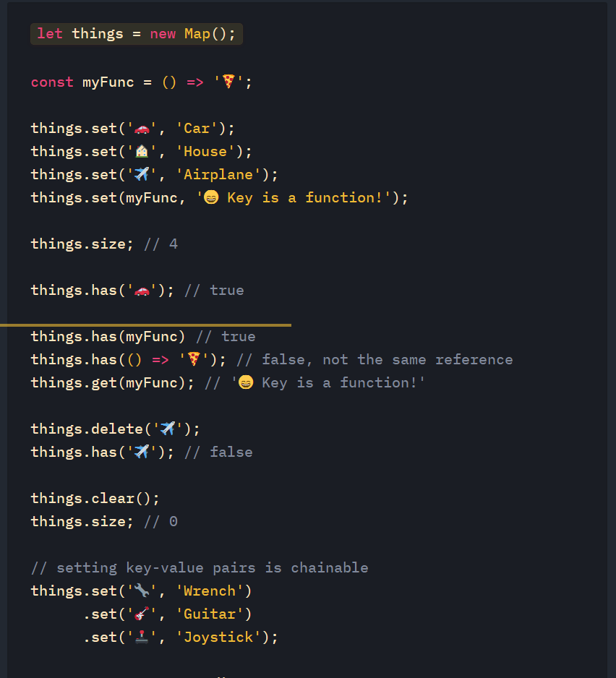This screenshot has width=616, height=678.
Task: Click the pizza emoji in the myFunc definition
Action: click(x=228, y=82)
